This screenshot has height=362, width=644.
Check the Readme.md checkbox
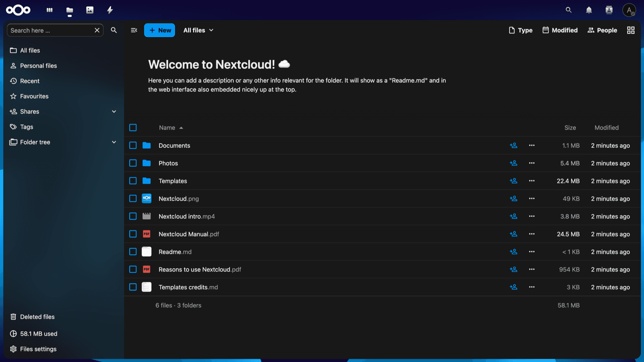[133, 252]
